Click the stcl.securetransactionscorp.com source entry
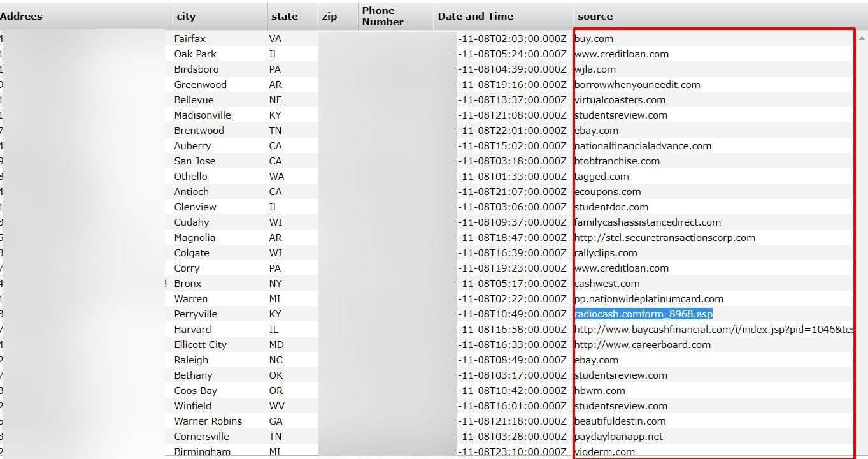Viewport: 868px width, 459px height. pyautogui.click(x=664, y=238)
